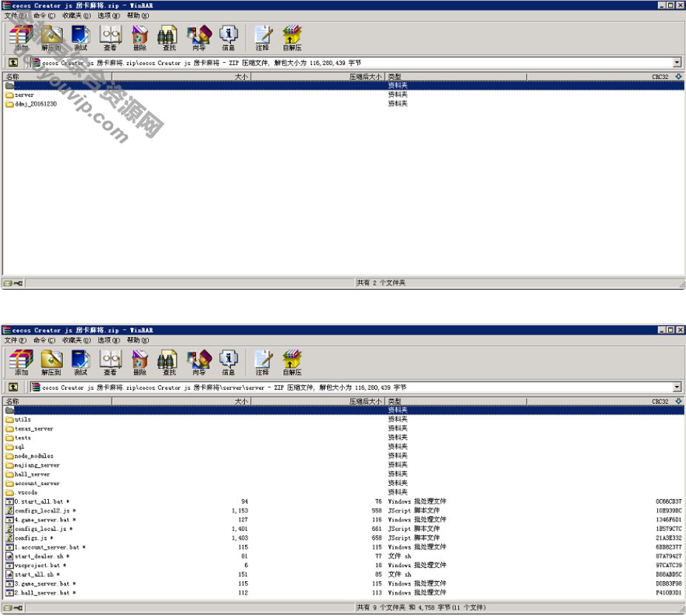This screenshot has height=616, width=686.
Task: Click the 查找 (Find) binoculars icon in the bottom window
Action: click(169, 363)
